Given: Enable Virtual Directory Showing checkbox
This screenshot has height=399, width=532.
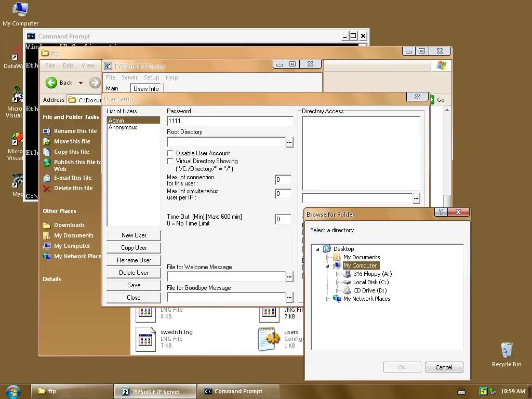Looking at the screenshot, I should click(x=170, y=161).
